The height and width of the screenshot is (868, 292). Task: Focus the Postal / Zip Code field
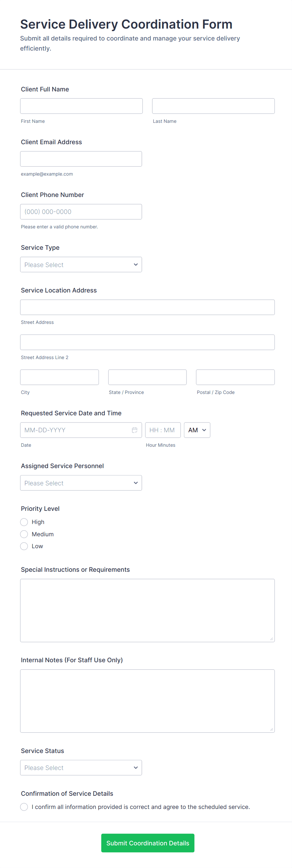click(235, 377)
